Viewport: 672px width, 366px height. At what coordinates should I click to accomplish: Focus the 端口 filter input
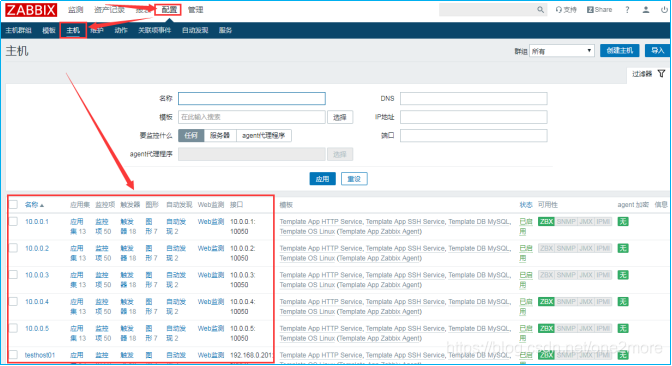[x=474, y=135]
